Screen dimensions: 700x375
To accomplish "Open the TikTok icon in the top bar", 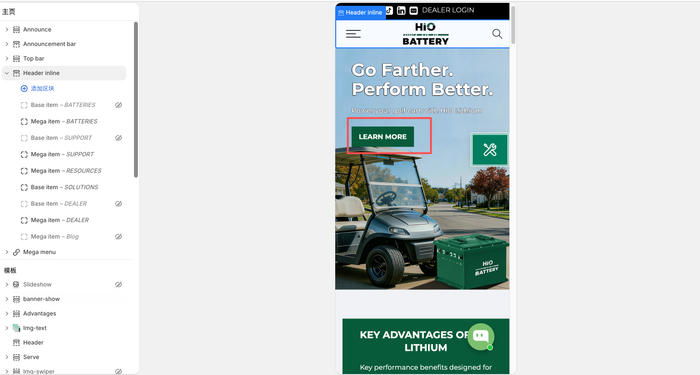I will coord(389,10).
